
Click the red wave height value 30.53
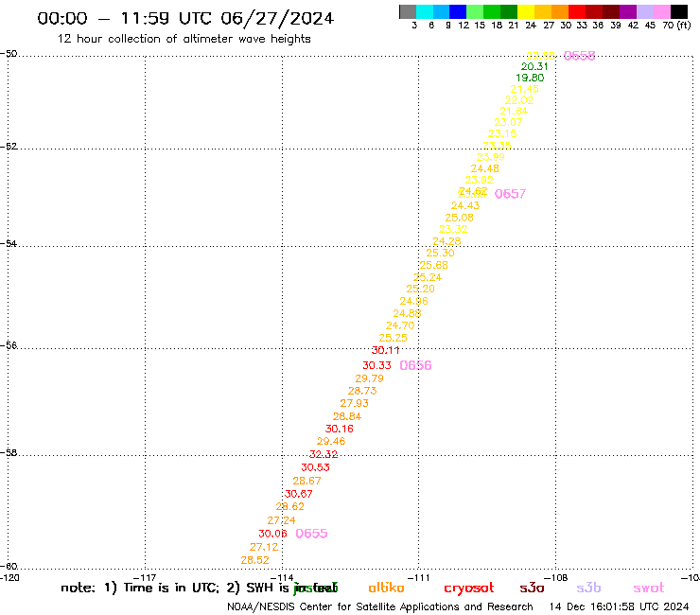tap(315, 467)
